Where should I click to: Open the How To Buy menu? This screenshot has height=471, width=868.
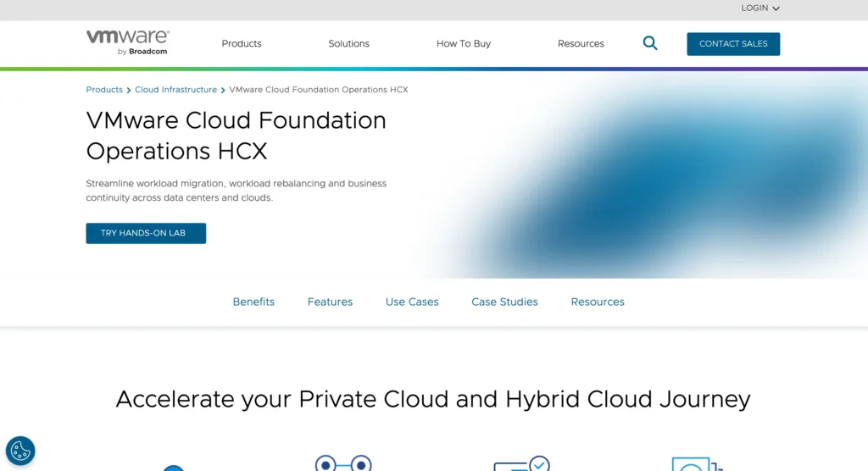[x=464, y=44]
